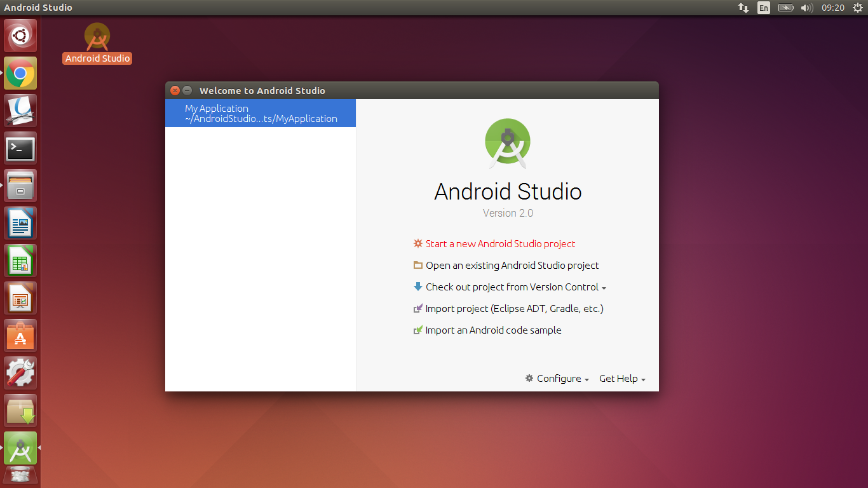Open System Settings from the launcher
Viewport: 868px width, 488px height.
[x=20, y=374]
